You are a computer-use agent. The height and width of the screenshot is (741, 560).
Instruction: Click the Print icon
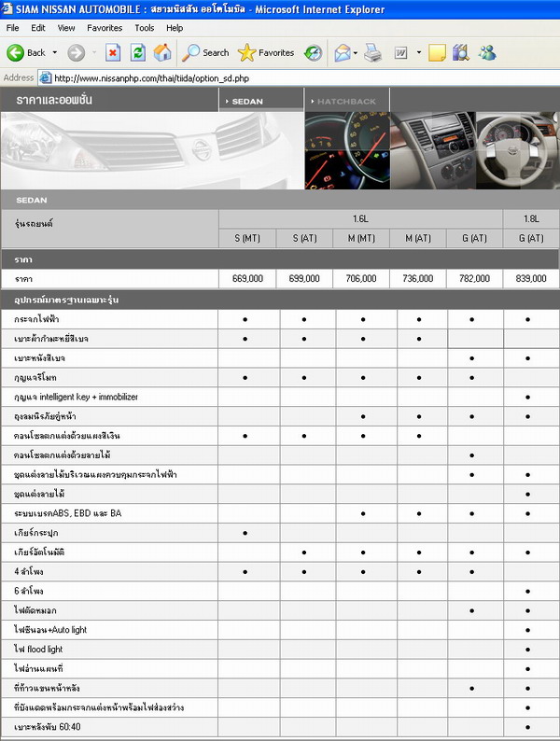tap(372, 53)
